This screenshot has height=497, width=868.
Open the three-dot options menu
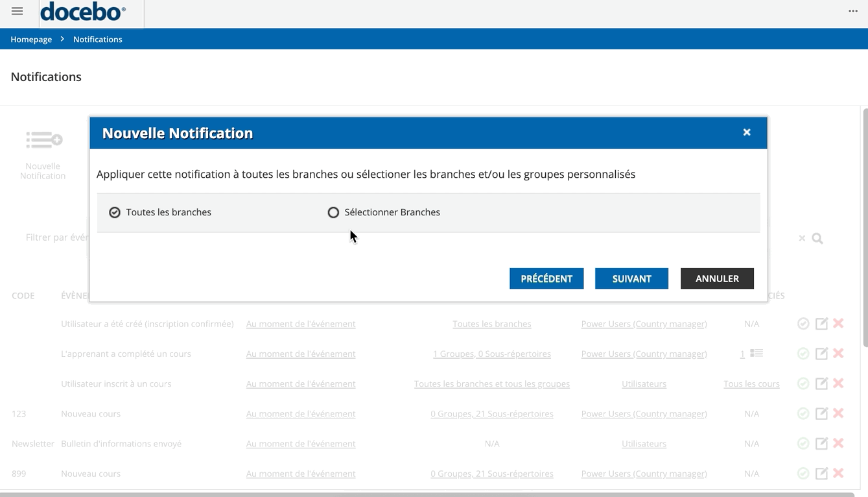pyautogui.click(x=853, y=11)
